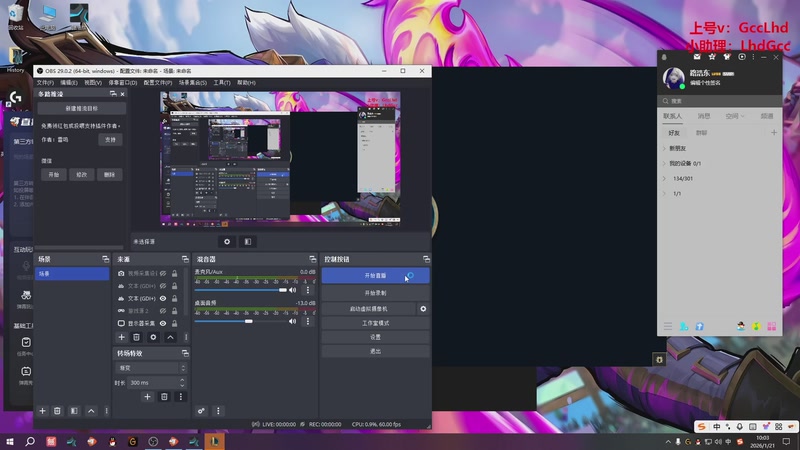
Task: Open the 停靠窗口(D) menu
Action: point(123,83)
